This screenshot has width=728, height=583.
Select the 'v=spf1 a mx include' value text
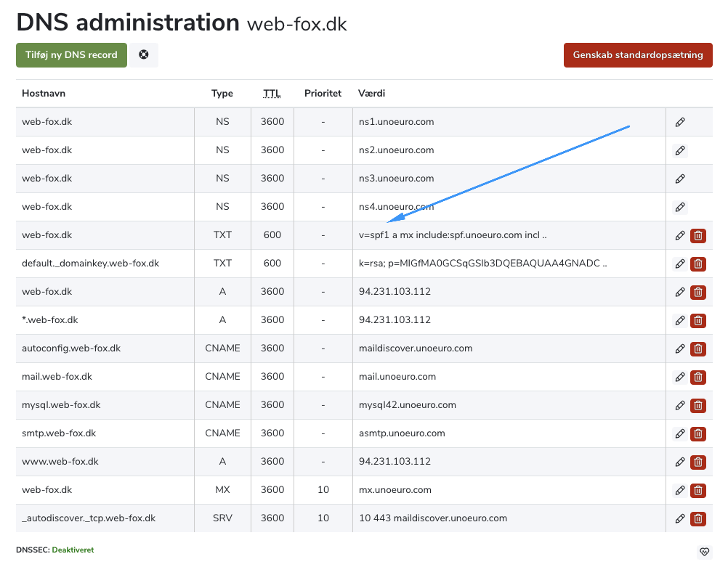pyautogui.click(x=453, y=235)
